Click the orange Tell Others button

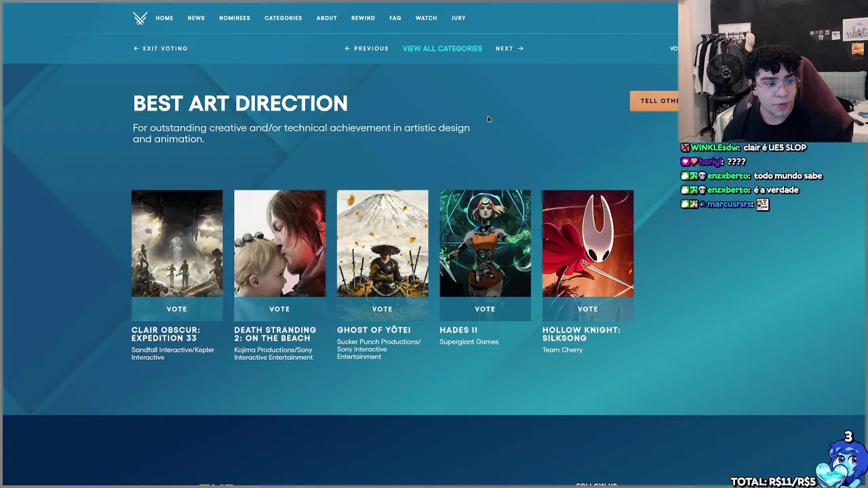[x=654, y=101]
